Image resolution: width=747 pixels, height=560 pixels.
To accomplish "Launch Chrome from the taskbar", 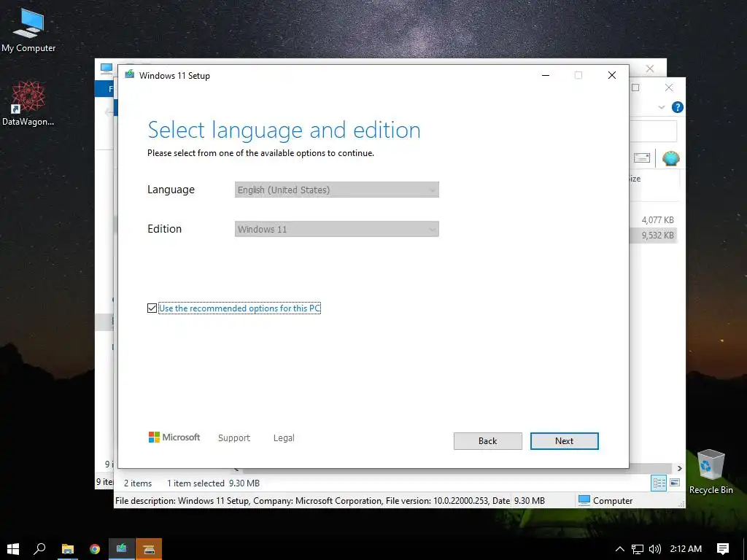I will click(x=95, y=549).
